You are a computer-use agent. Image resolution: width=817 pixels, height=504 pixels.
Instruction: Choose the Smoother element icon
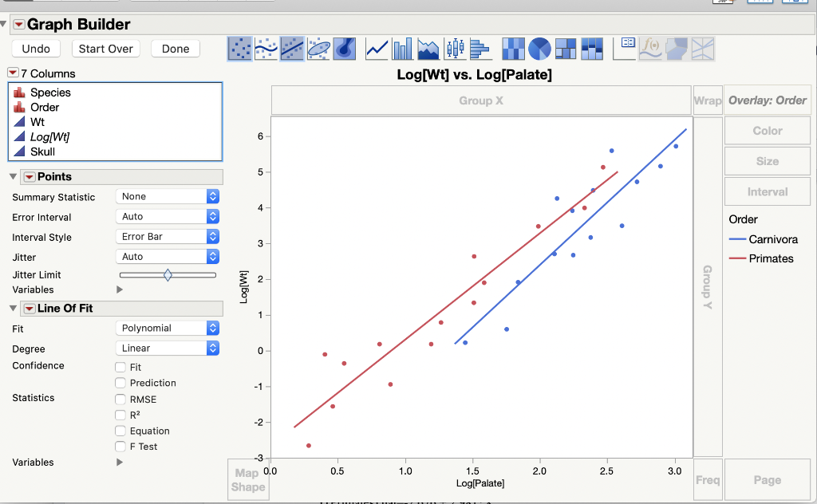pyautogui.click(x=266, y=49)
